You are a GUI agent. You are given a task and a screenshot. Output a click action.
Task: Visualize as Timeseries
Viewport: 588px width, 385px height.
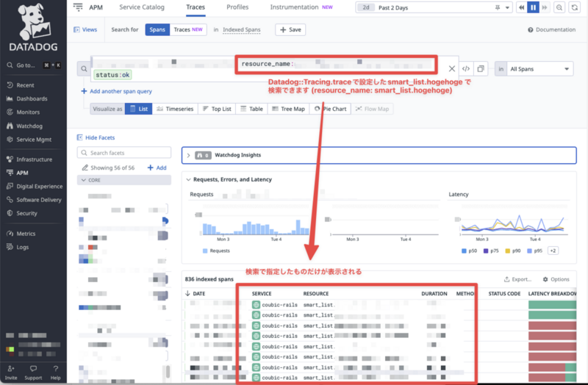(175, 109)
